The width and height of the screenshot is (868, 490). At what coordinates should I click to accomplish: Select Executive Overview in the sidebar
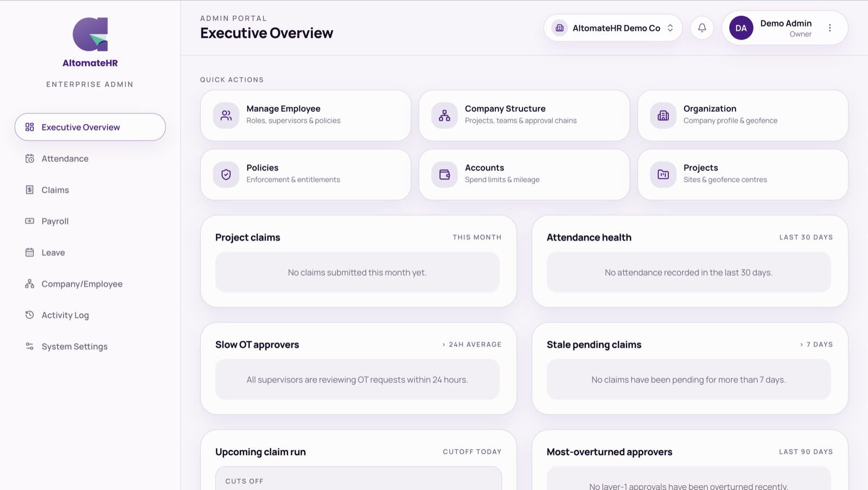90,127
